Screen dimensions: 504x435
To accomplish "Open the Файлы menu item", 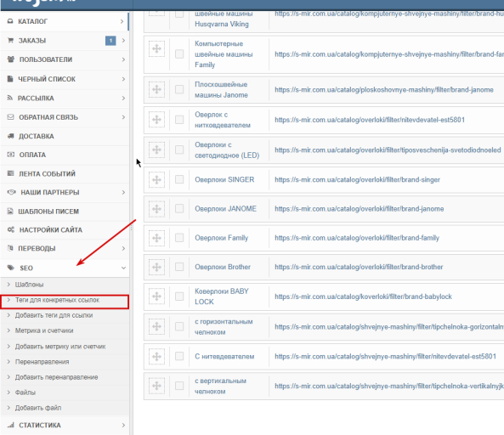I will coord(25,393).
